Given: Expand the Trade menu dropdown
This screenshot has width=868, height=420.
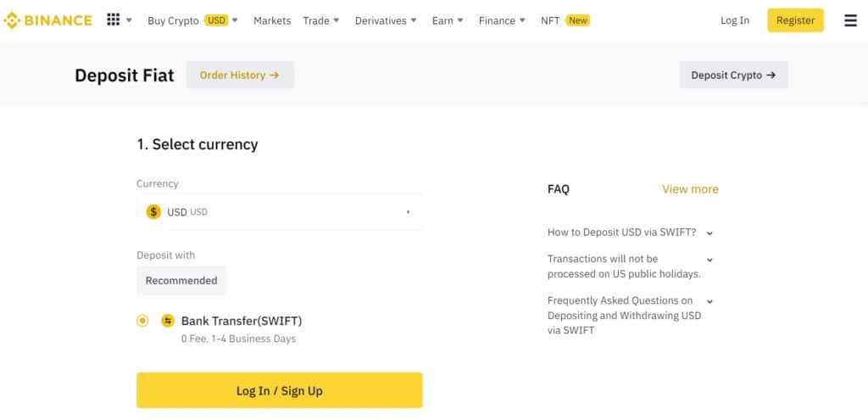Looking at the screenshot, I should (321, 20).
